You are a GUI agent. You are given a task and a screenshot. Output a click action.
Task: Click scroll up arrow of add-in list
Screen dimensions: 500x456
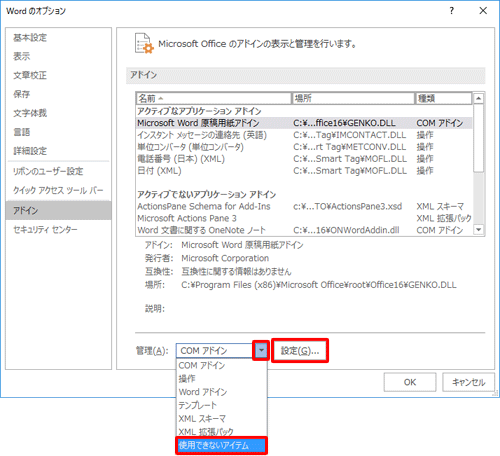pos(479,98)
